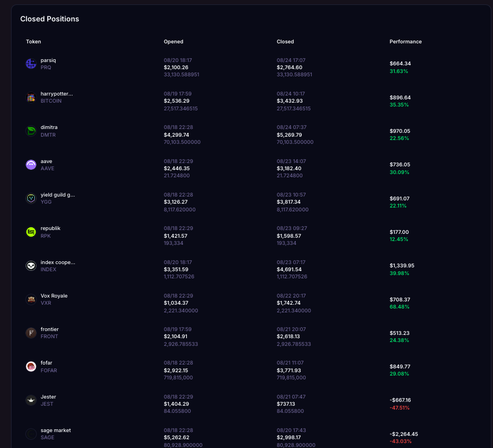Open the frontier token name
The image size is (493, 448).
[x=49, y=329]
